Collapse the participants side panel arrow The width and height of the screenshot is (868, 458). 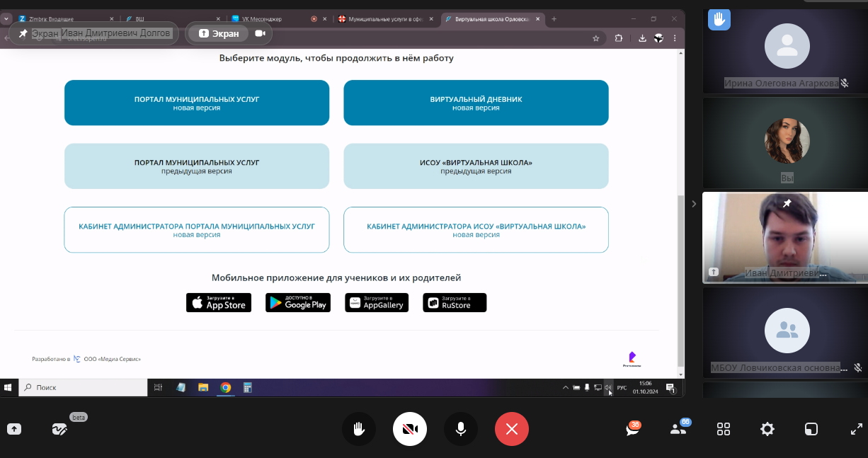point(694,204)
